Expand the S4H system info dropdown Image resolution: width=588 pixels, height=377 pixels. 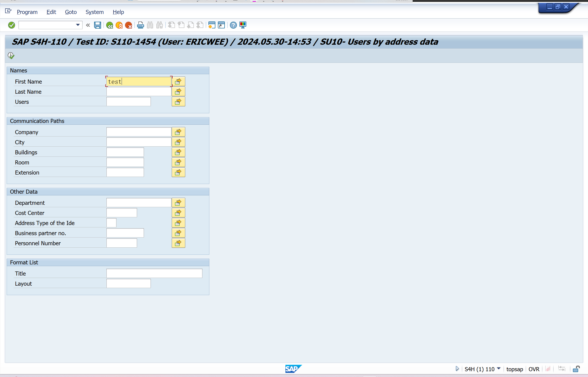pos(499,368)
